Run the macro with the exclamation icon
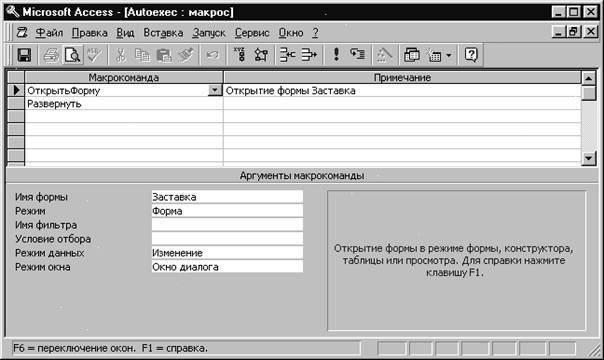The width and height of the screenshot is (604, 360). pyautogui.click(x=336, y=55)
